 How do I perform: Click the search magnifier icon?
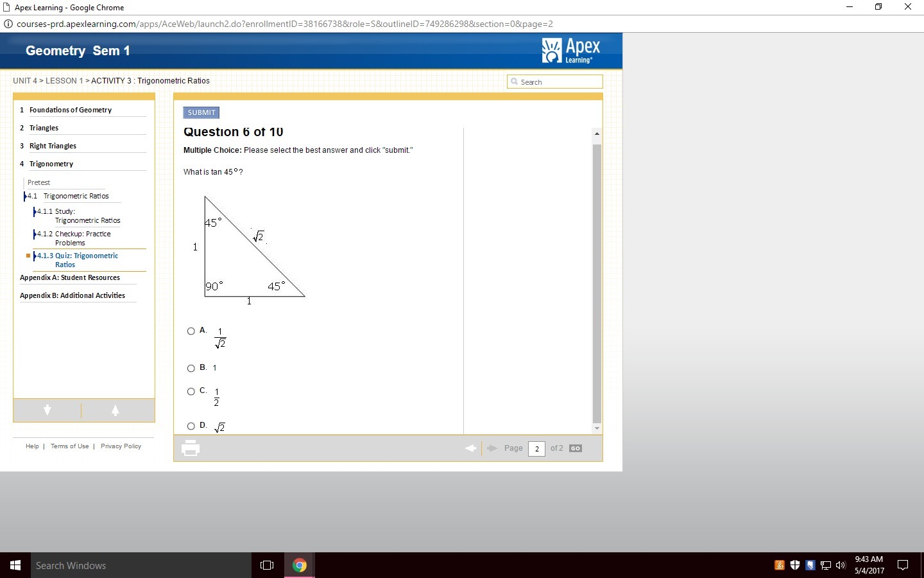pos(514,82)
